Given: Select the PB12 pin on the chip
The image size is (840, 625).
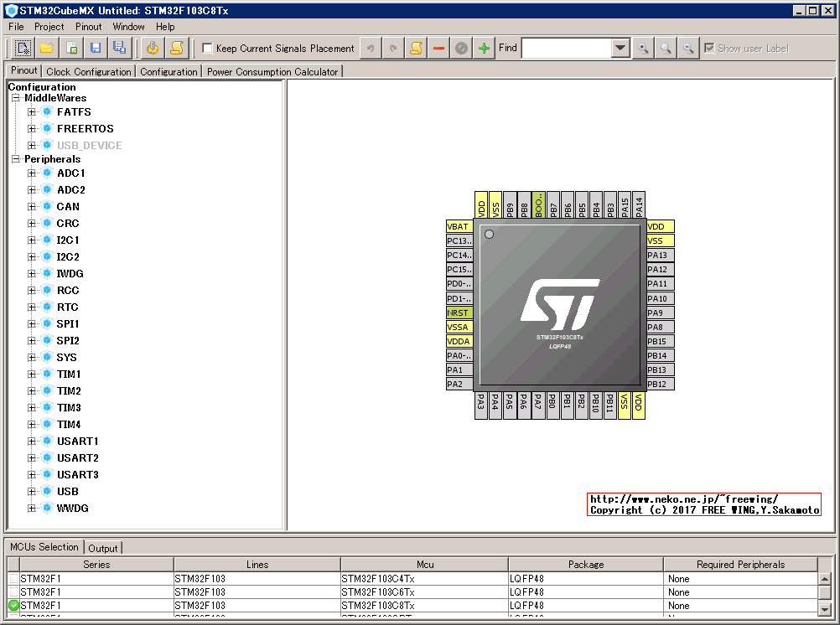Looking at the screenshot, I should point(660,384).
